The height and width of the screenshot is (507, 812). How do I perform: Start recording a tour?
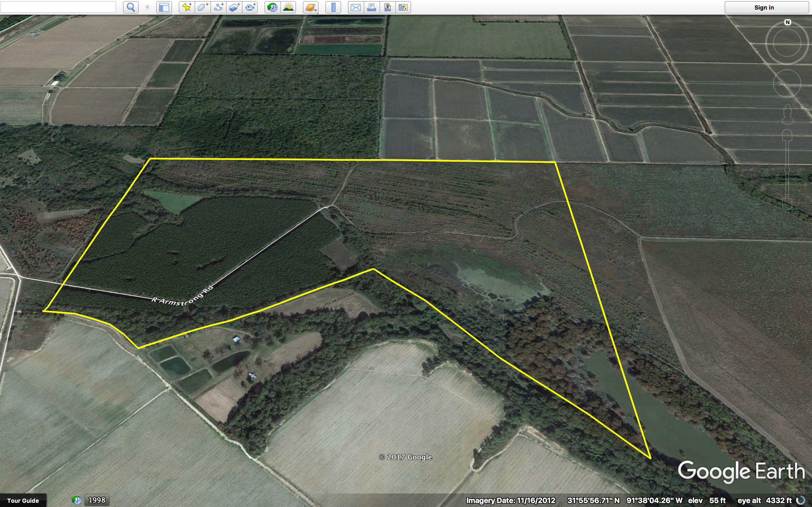tap(250, 7)
